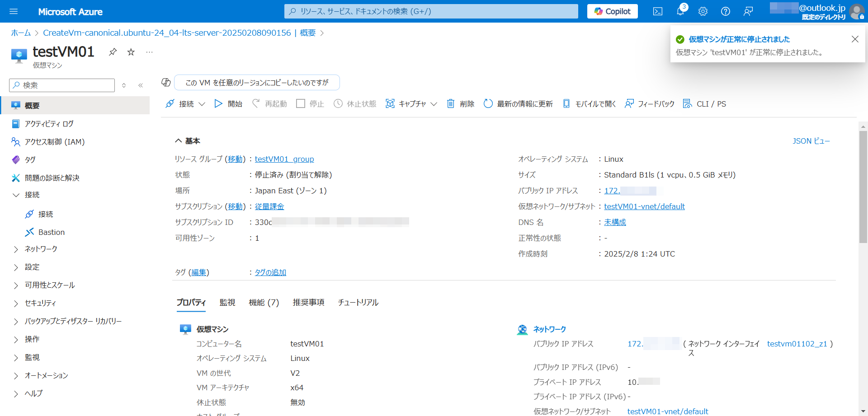Expand the ネットワーク sidebar section

pyautogui.click(x=41, y=249)
